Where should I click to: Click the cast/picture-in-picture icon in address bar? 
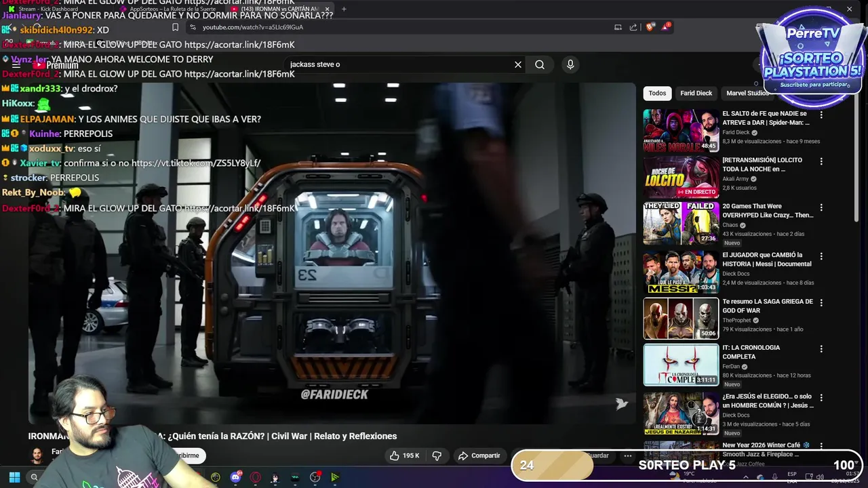[x=618, y=27]
